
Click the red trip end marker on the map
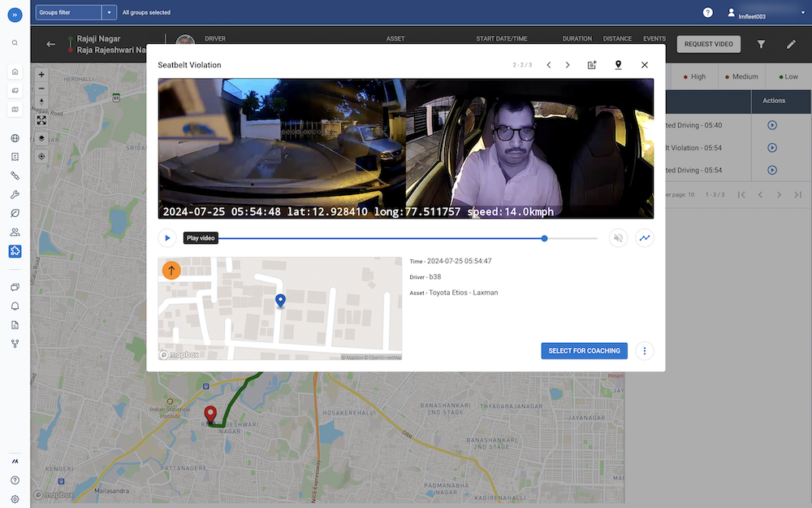tap(210, 415)
